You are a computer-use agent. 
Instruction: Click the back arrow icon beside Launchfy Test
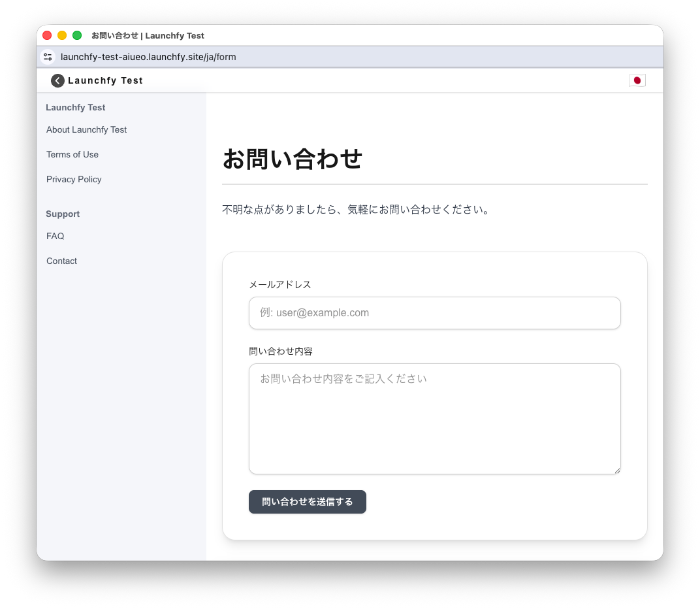tap(57, 80)
